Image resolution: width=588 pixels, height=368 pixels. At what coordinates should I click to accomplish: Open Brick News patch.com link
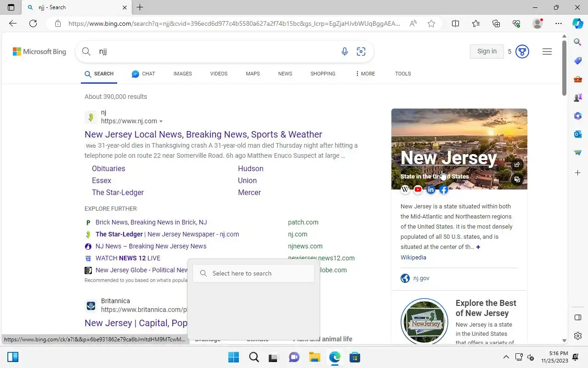click(151, 222)
